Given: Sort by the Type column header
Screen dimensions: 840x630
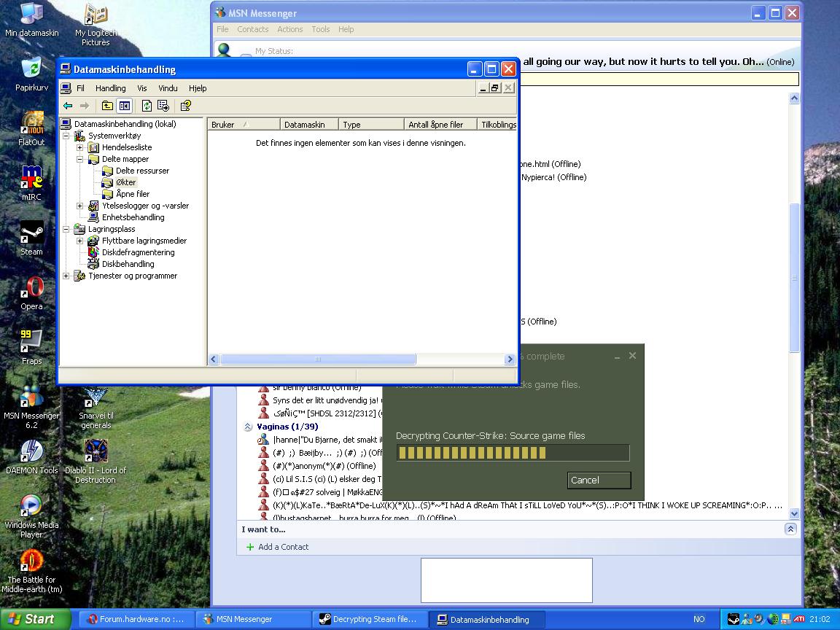Looking at the screenshot, I should 371,124.
